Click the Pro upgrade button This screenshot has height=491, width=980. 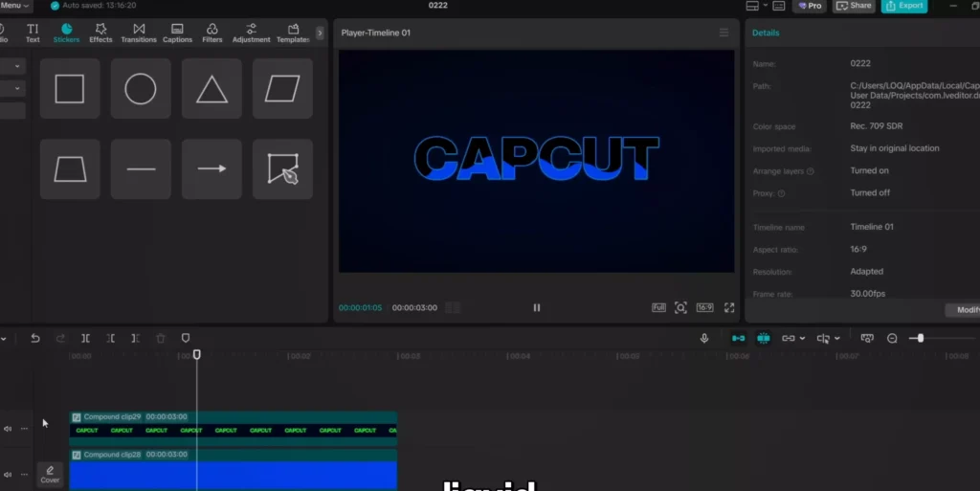pyautogui.click(x=810, y=6)
